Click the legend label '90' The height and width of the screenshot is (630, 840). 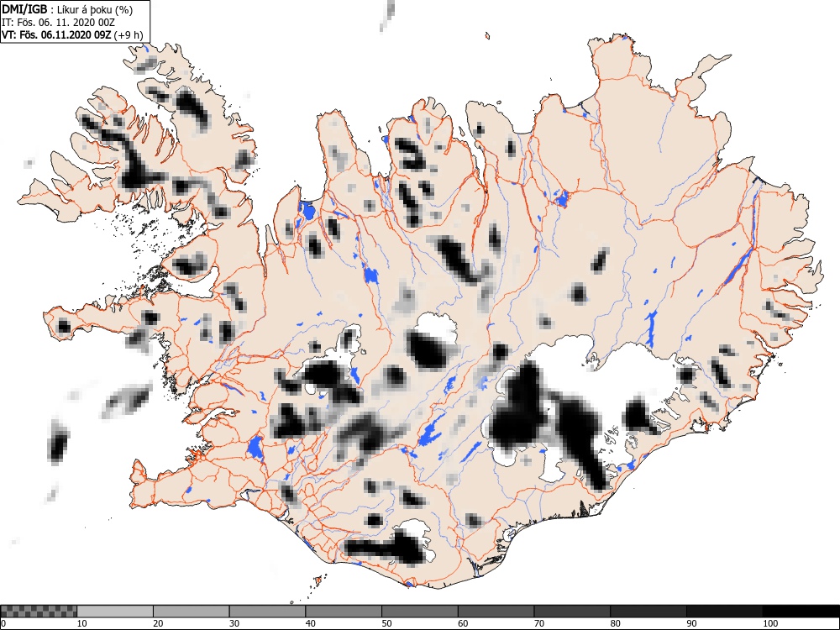click(691, 623)
